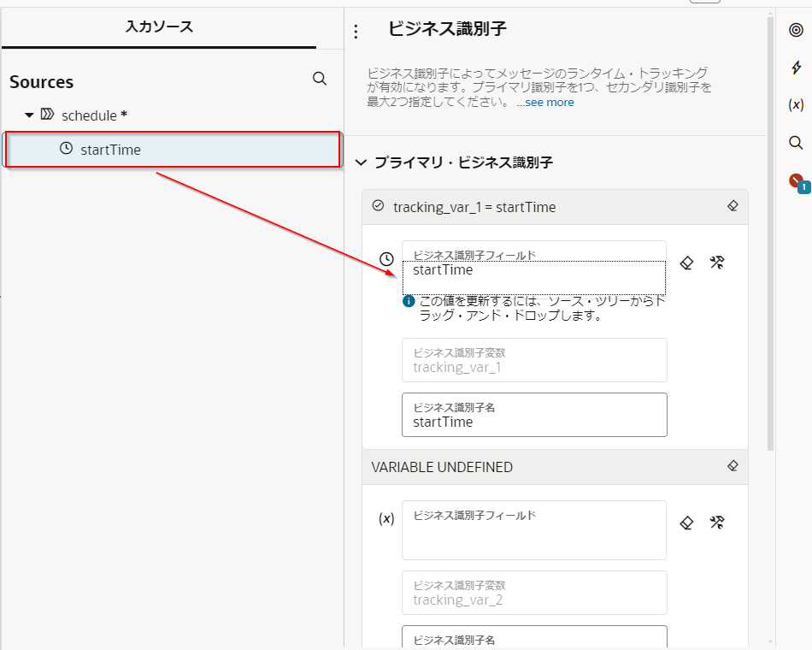Click the target icon in right sidebar

click(x=796, y=30)
